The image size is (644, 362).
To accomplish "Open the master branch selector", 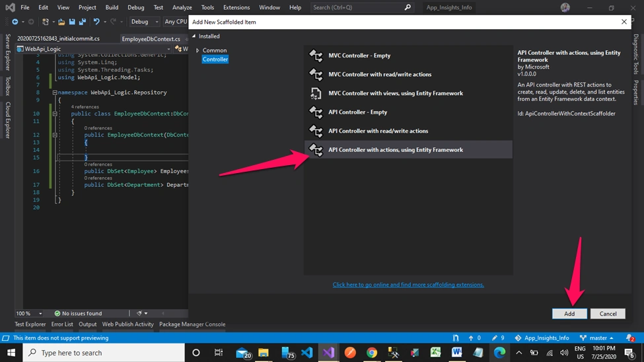I will coord(596,338).
